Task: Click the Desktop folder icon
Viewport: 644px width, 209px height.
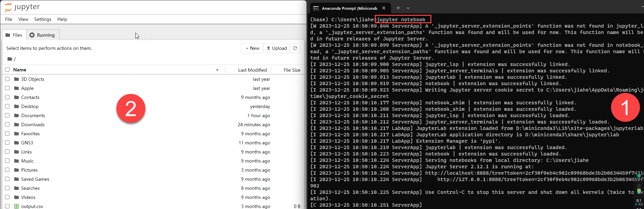Action: click(x=16, y=106)
